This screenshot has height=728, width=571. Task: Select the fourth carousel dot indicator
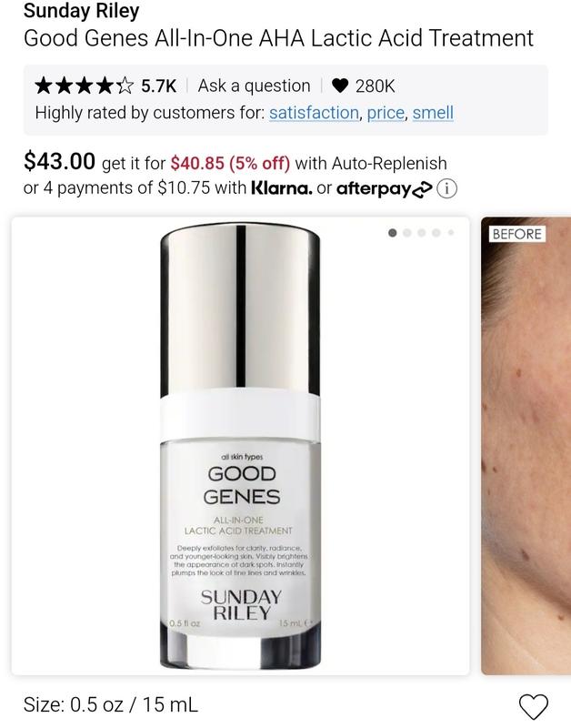[436, 233]
